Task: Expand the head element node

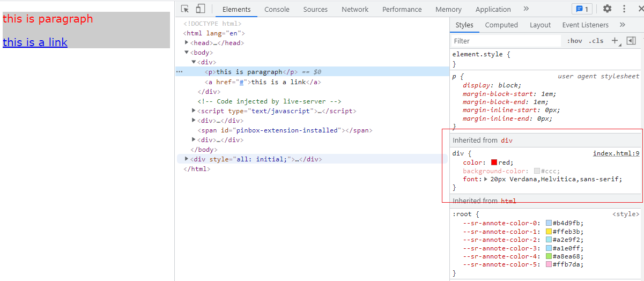Action: pyautogui.click(x=187, y=43)
